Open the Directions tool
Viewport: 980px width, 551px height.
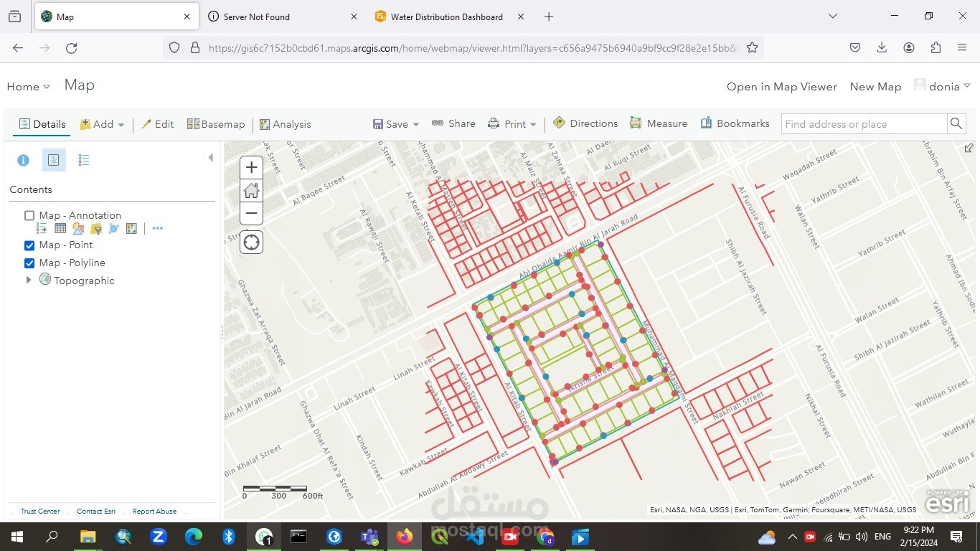pos(585,123)
